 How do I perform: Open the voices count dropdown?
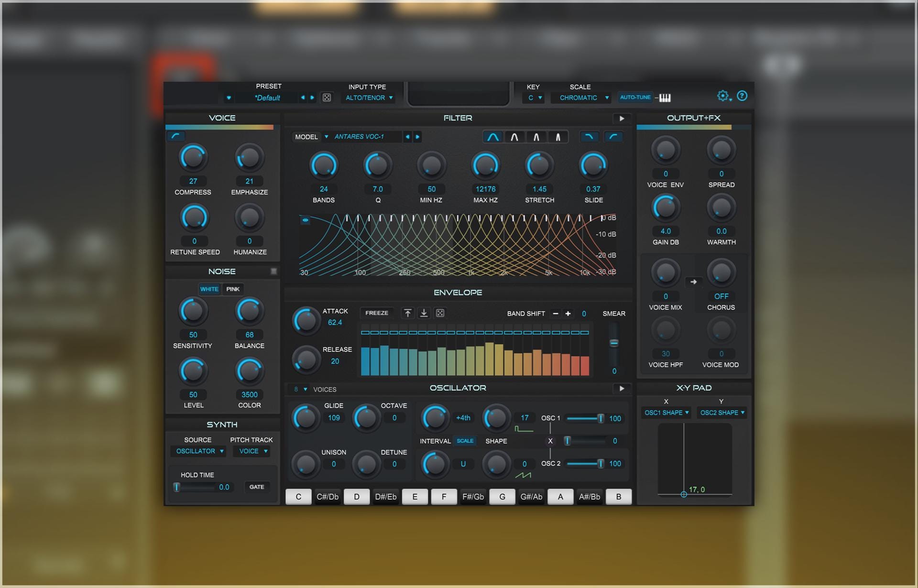point(300,389)
